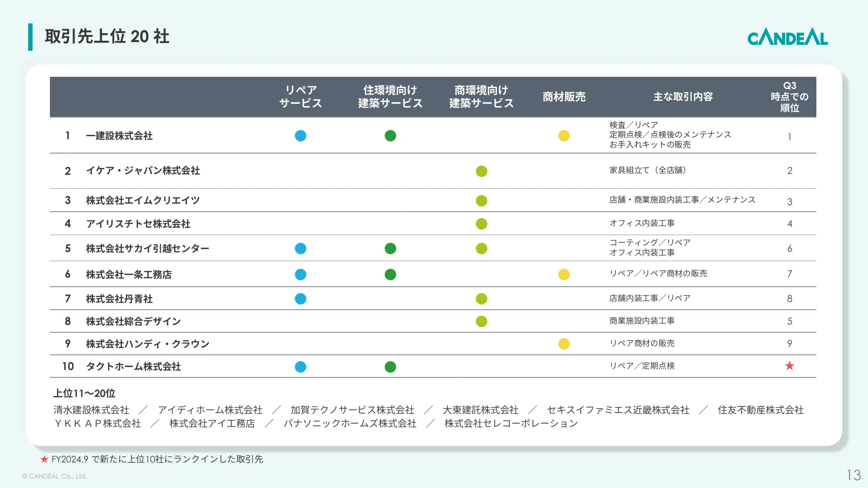Viewport: 868px width, 488px height.
Task: Click the 主な取引内容 column header
Action: pyautogui.click(x=683, y=96)
